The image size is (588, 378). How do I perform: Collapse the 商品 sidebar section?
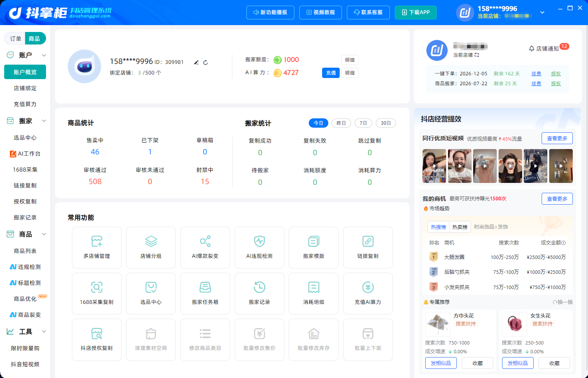(x=44, y=234)
